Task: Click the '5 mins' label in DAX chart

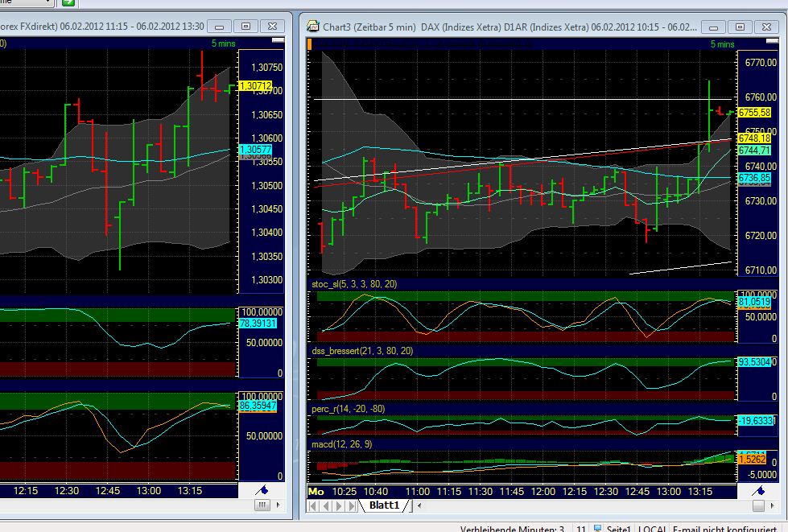Action: pos(722,44)
